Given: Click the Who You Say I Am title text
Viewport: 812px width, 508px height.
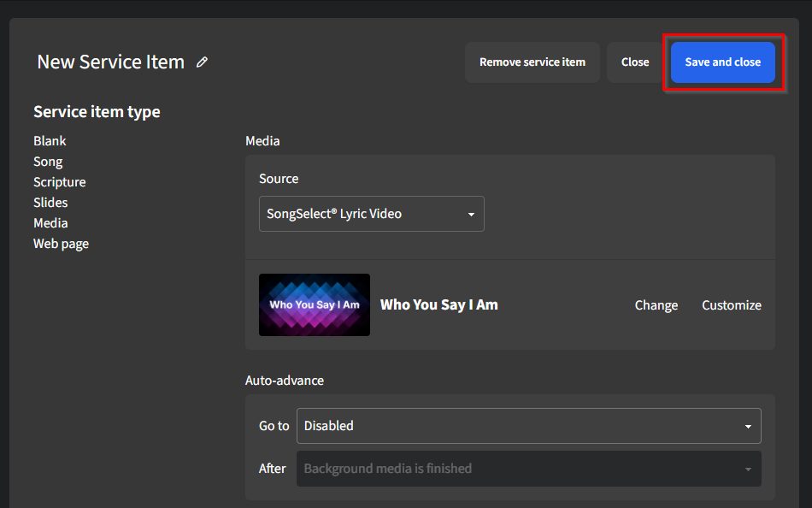Looking at the screenshot, I should 439,304.
